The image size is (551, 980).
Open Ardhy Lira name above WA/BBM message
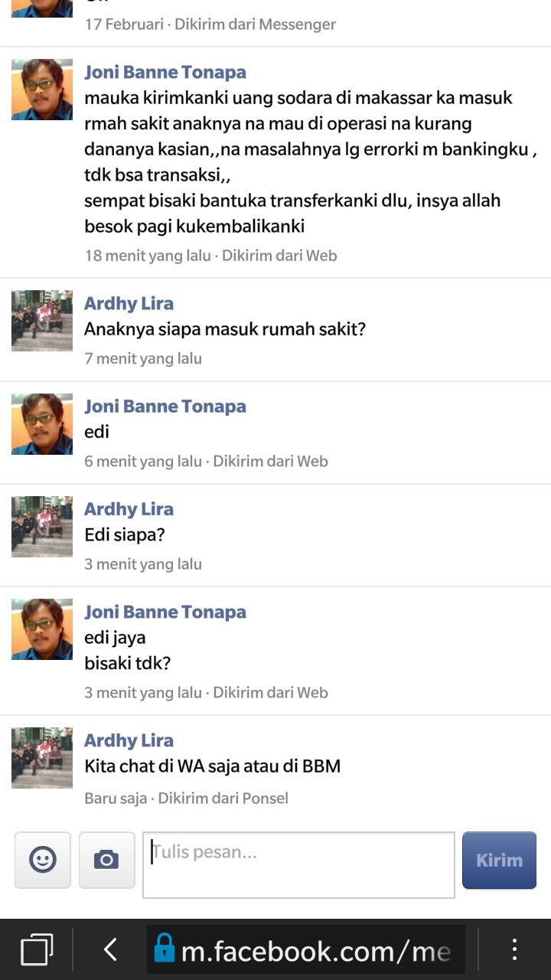pyautogui.click(x=129, y=740)
